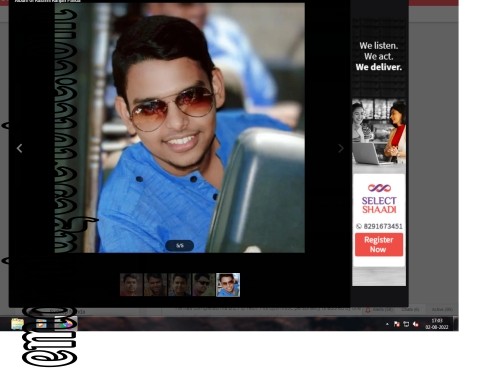
Task: Open the fourth thumbnail with sunglasses
Action: (204, 285)
